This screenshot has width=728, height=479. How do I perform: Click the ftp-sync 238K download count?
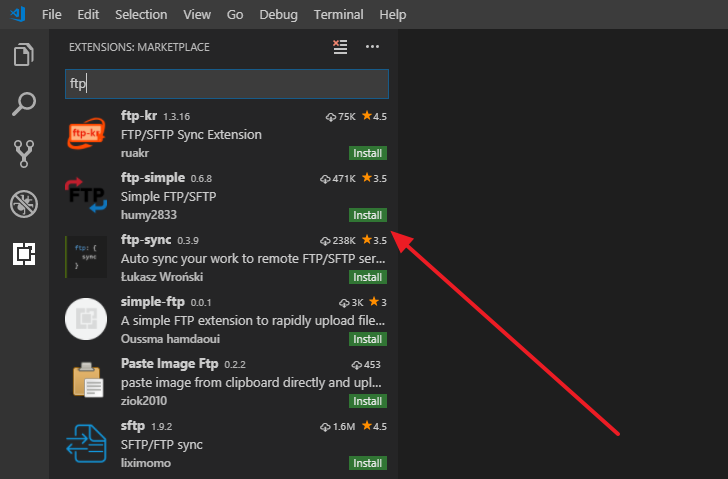click(338, 240)
